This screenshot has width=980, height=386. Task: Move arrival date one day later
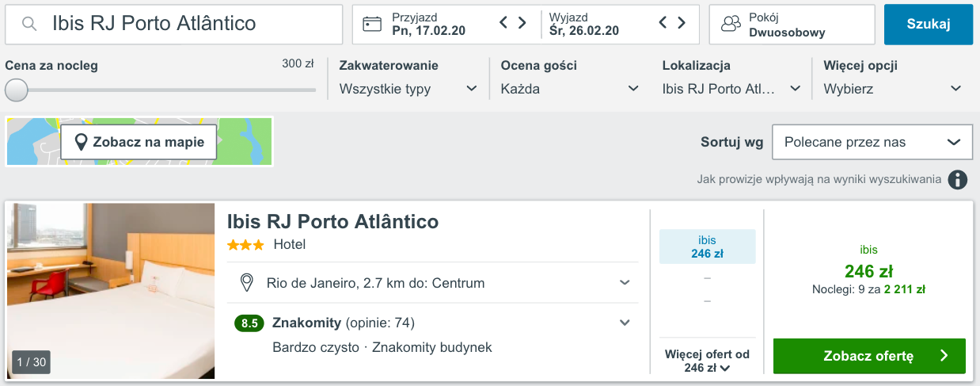pos(522,23)
